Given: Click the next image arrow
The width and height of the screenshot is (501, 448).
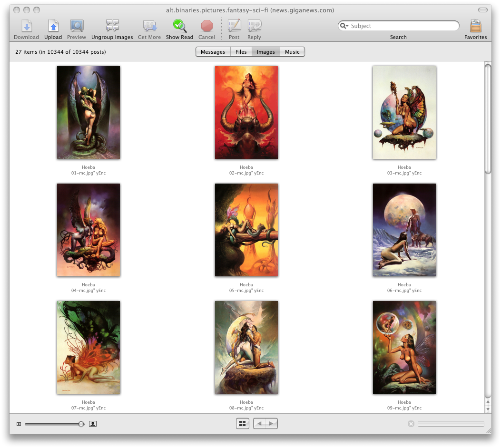Looking at the screenshot, I should coord(271,423).
